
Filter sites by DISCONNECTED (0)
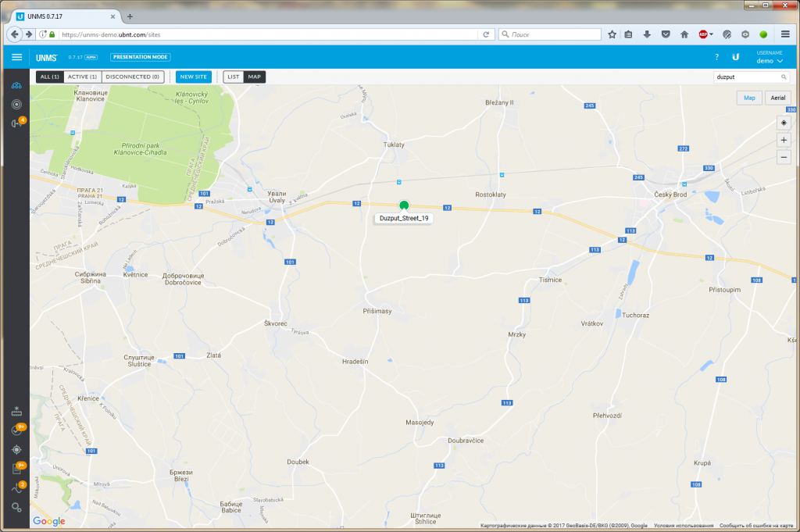point(133,77)
